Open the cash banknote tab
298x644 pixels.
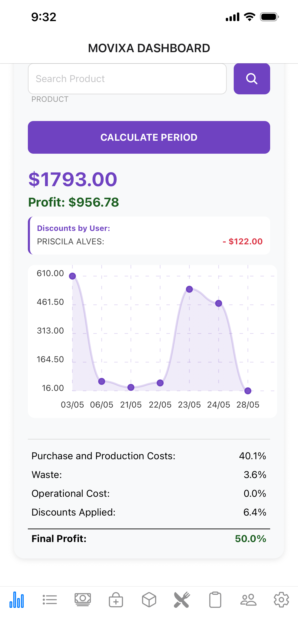pos(83,600)
